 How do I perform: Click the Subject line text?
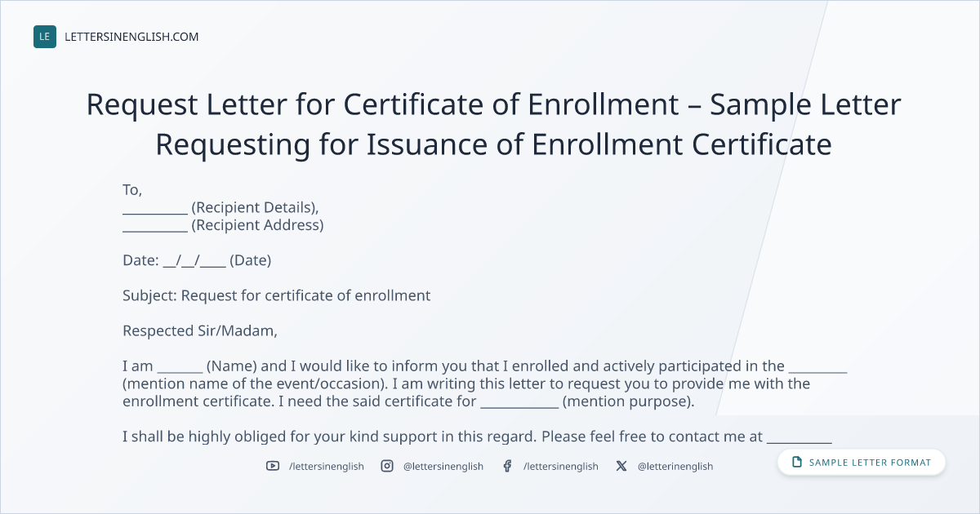coord(276,296)
